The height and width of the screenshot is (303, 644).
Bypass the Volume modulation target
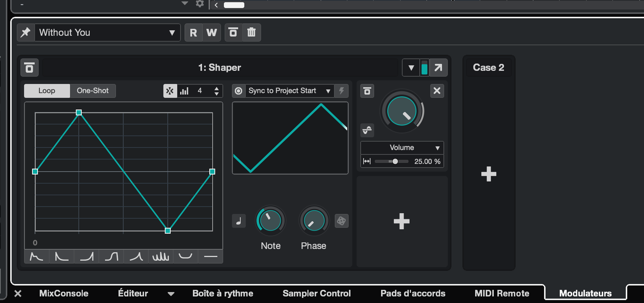(x=367, y=91)
